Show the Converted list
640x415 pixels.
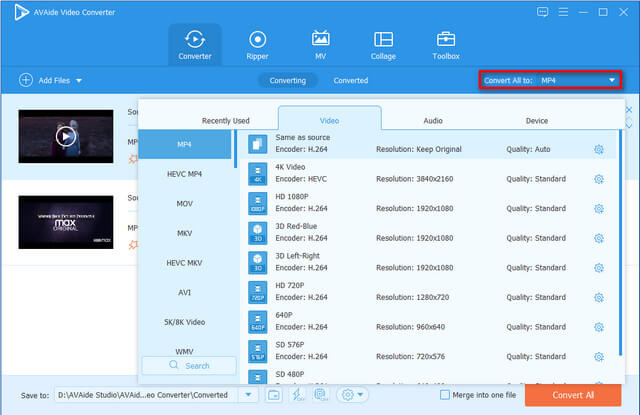coord(351,80)
